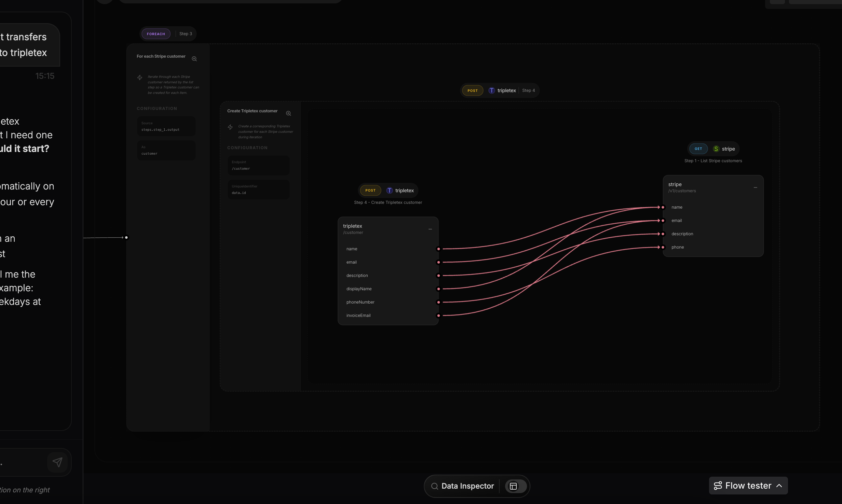Click the stripe S logo icon
Viewport: 842px width, 504px height.
click(716, 149)
